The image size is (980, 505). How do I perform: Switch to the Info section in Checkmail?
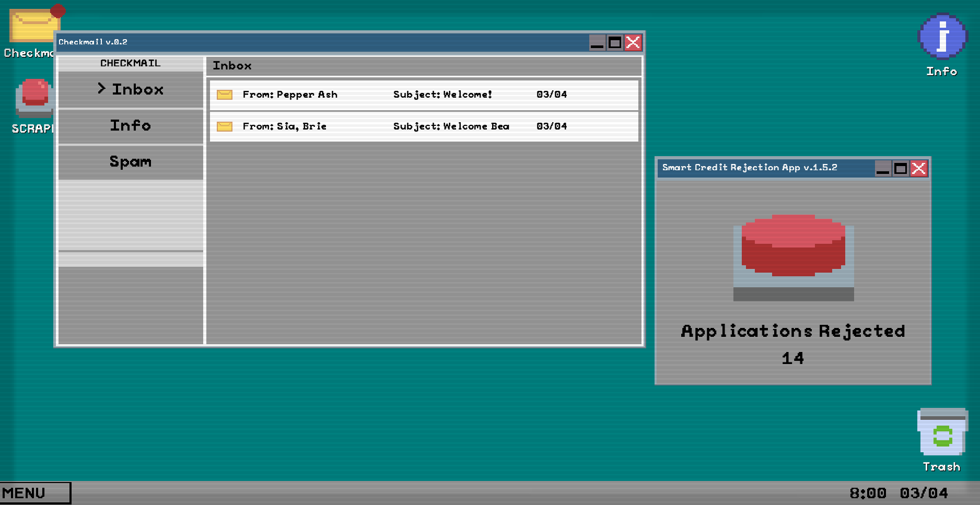pos(131,126)
